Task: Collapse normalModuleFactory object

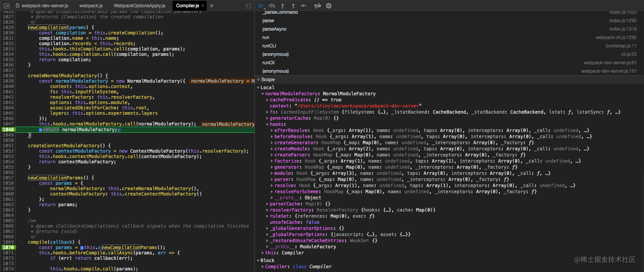Action: pyautogui.click(x=262, y=94)
